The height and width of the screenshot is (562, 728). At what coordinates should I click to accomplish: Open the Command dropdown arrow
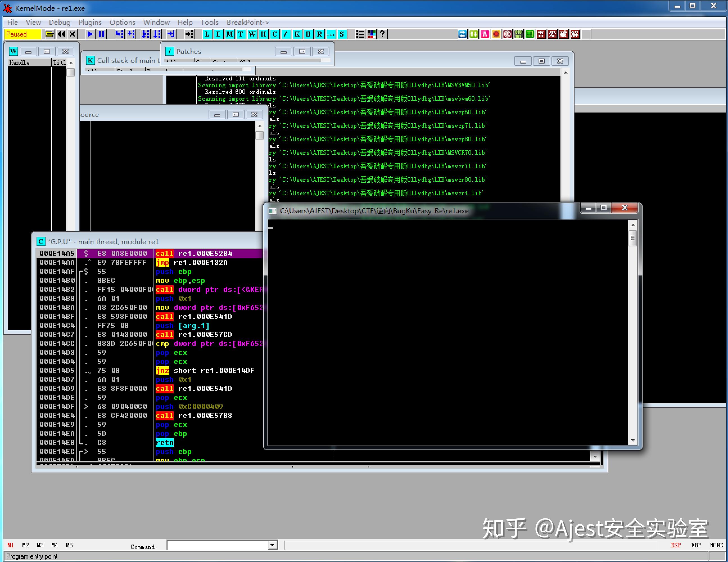(272, 545)
